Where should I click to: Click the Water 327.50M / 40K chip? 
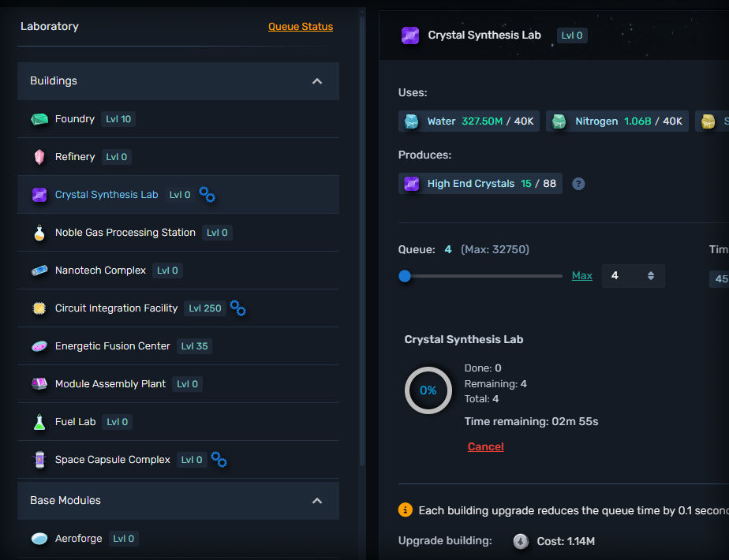[469, 121]
